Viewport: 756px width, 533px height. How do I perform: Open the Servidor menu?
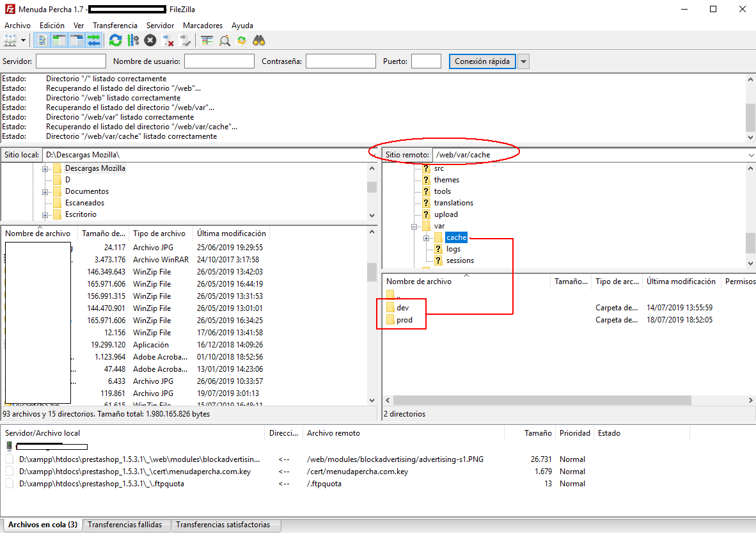160,26
